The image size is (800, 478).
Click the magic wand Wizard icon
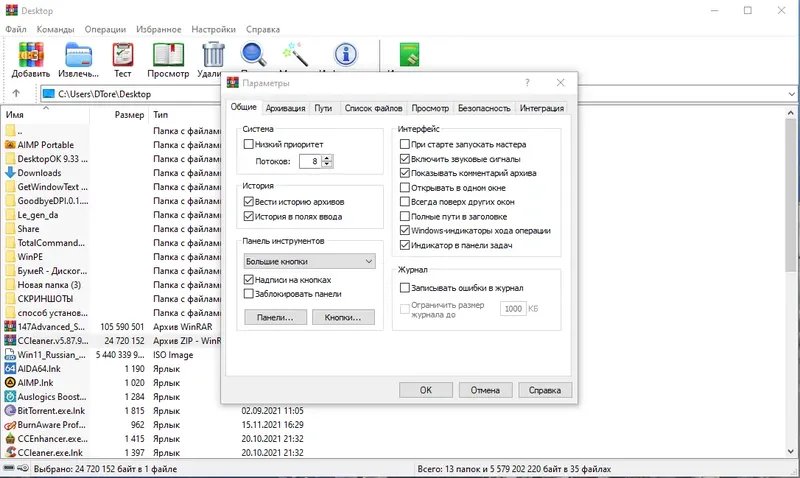[295, 55]
